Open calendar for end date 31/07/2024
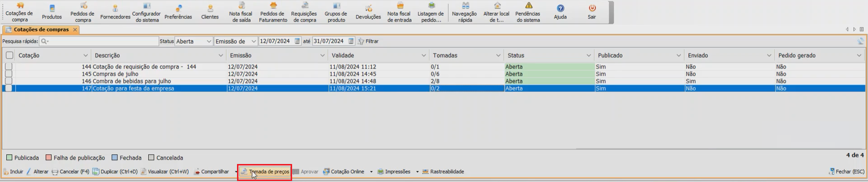Viewport: 868px width, 182px height. coord(351,41)
